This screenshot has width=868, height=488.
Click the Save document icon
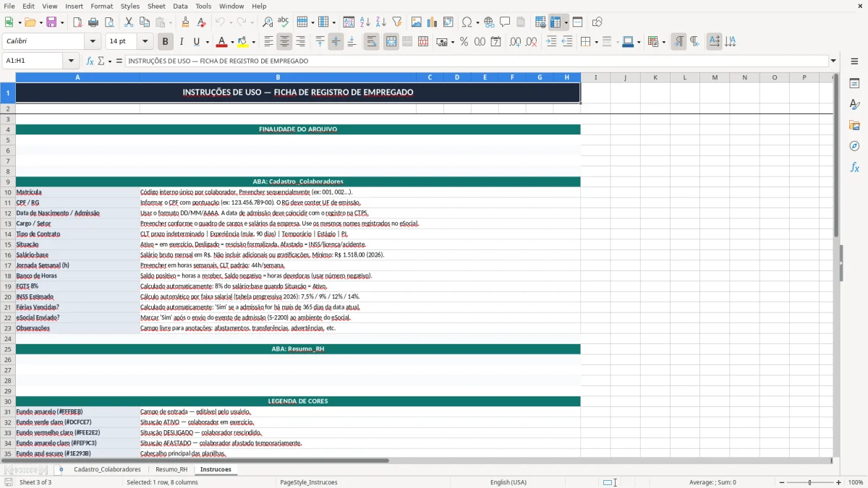pos(51,22)
